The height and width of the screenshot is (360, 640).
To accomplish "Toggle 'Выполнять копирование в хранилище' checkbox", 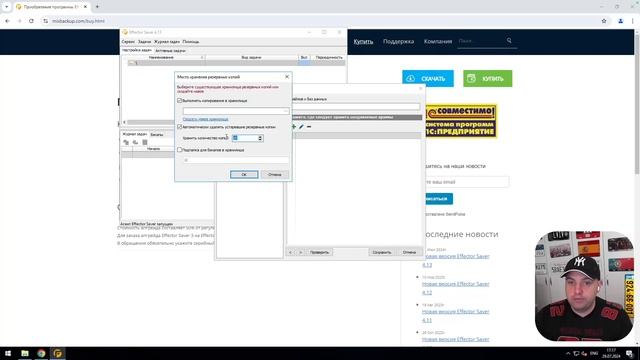I will click(179, 100).
